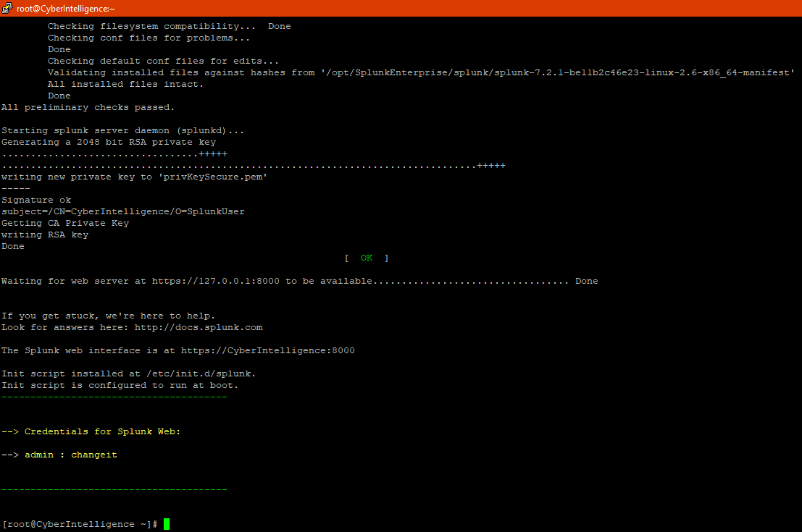Viewport: 802px width, 532px height.
Task: Click 'All preliminary checks passed.' line
Action: (x=88, y=107)
